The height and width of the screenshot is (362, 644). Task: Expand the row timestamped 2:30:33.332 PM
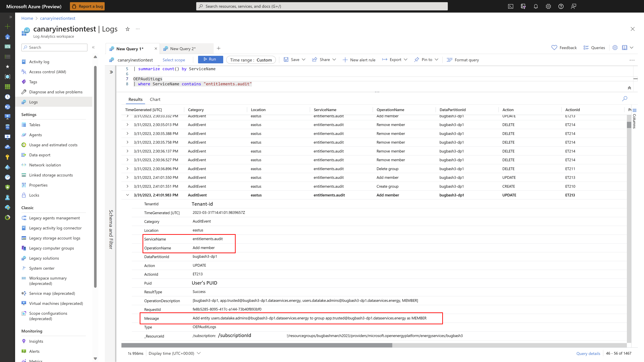point(127,116)
